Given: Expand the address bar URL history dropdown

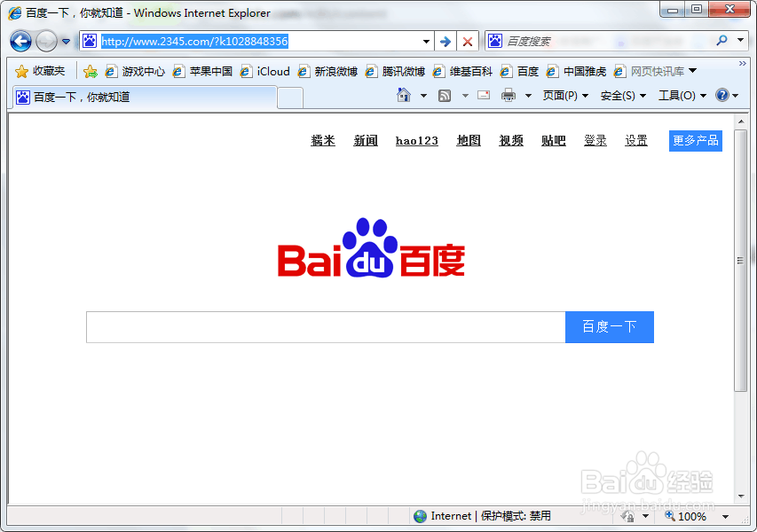Looking at the screenshot, I should coord(426,42).
